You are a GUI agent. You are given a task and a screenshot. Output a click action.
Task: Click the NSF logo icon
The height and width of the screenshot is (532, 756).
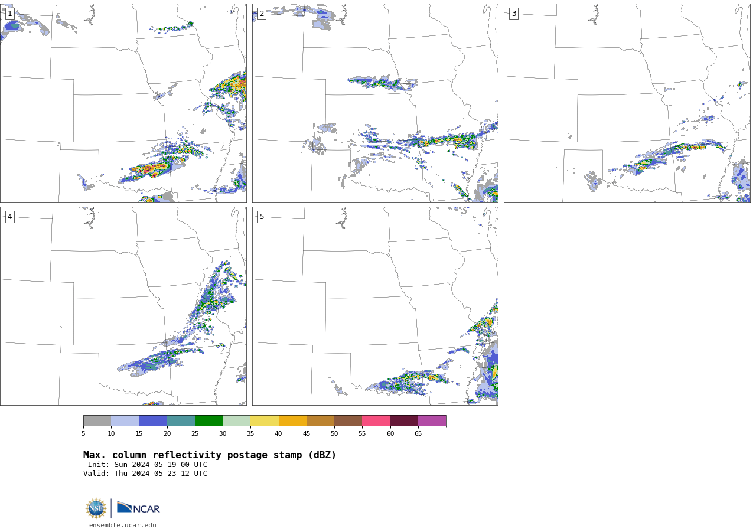(96, 508)
